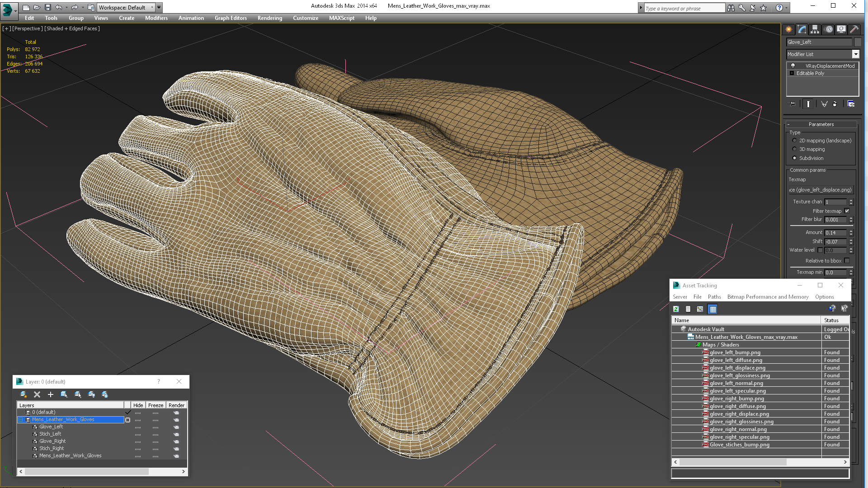
Task: Select Subdivision radio button
Action: 794,158
